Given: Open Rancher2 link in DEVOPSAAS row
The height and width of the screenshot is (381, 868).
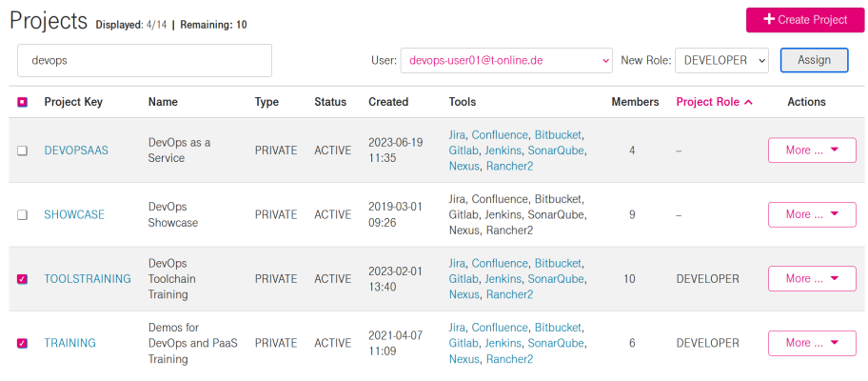Looking at the screenshot, I should point(509,166).
